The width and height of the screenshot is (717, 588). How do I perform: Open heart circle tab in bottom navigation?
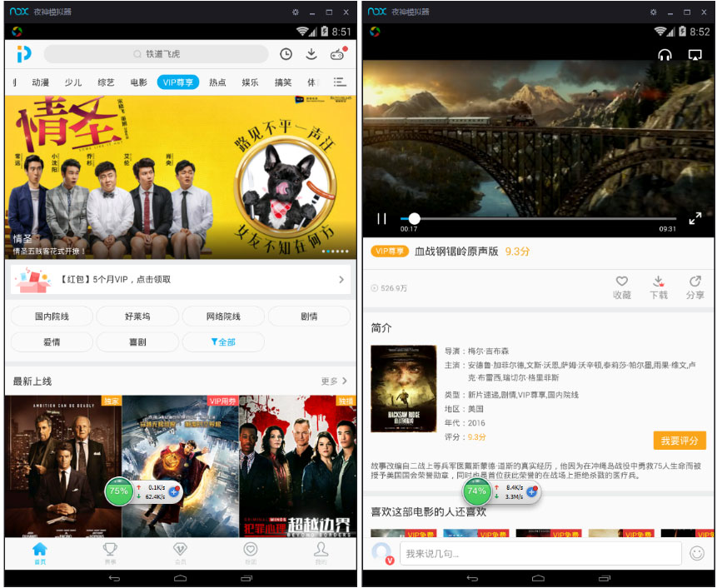click(x=251, y=552)
